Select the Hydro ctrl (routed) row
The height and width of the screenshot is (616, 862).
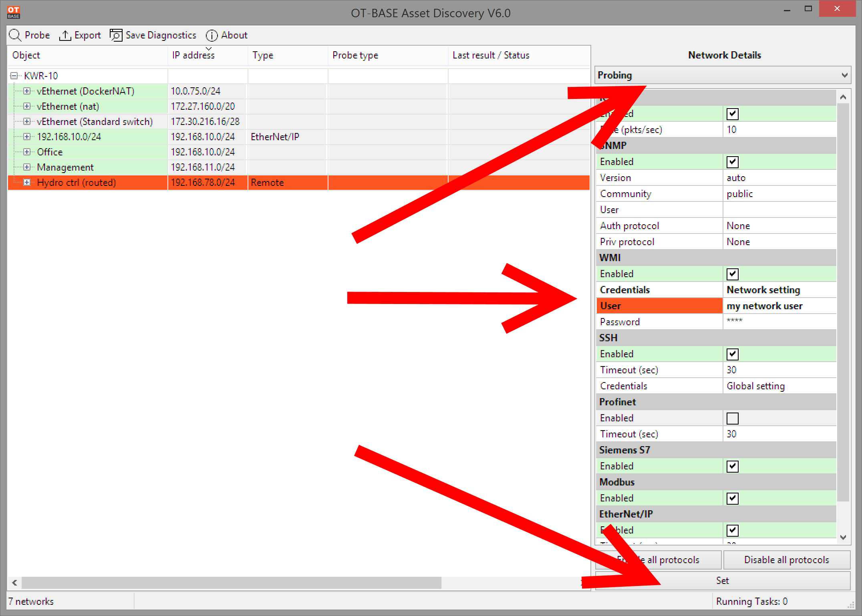pos(298,183)
